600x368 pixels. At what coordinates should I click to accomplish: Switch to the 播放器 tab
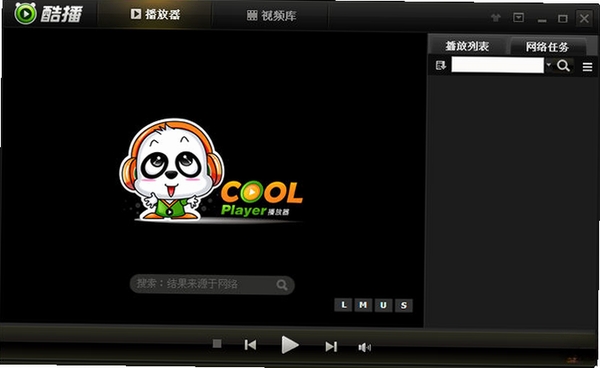tap(155, 15)
